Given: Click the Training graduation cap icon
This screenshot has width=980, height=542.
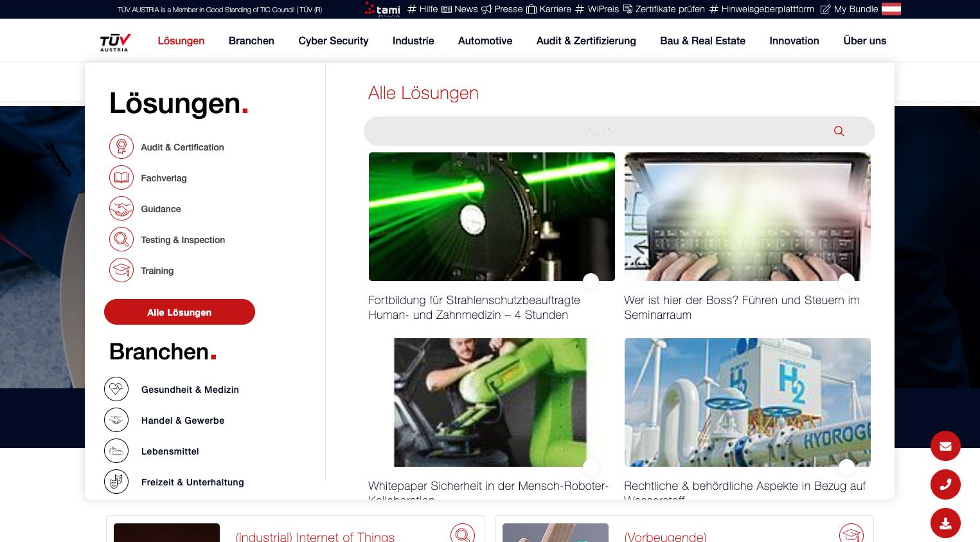Looking at the screenshot, I should pos(121,270).
